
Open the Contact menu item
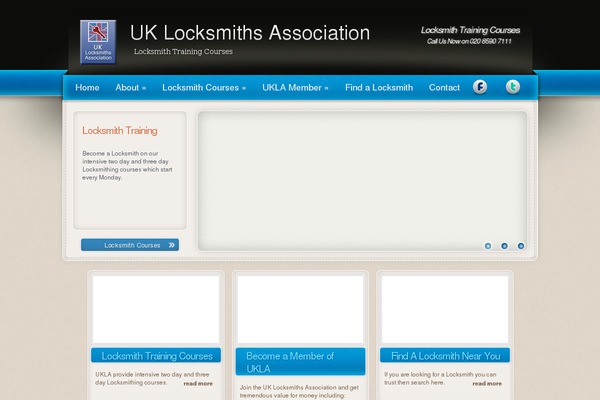tap(444, 88)
